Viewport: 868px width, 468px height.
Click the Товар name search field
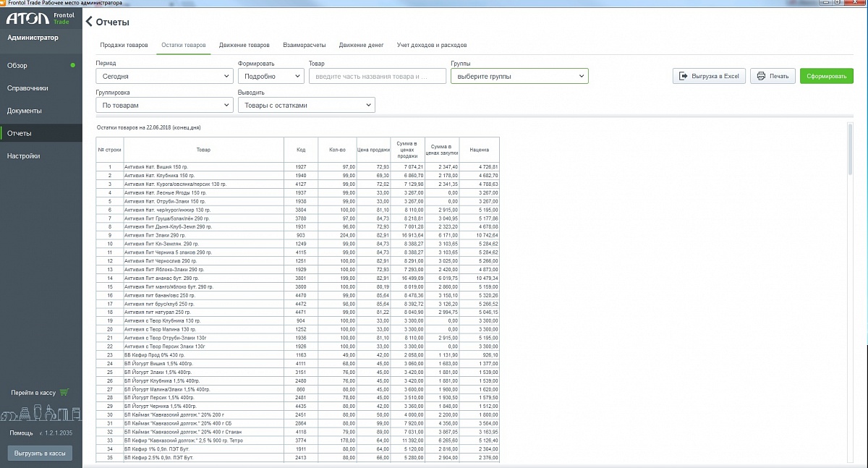[377, 76]
